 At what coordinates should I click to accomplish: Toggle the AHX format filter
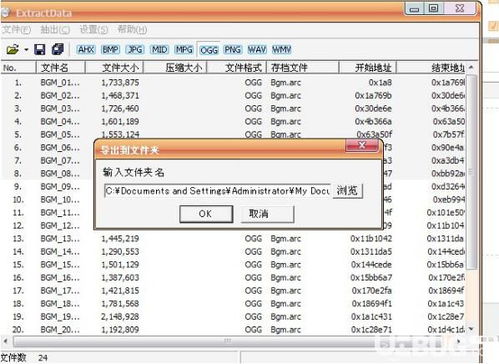click(x=86, y=50)
